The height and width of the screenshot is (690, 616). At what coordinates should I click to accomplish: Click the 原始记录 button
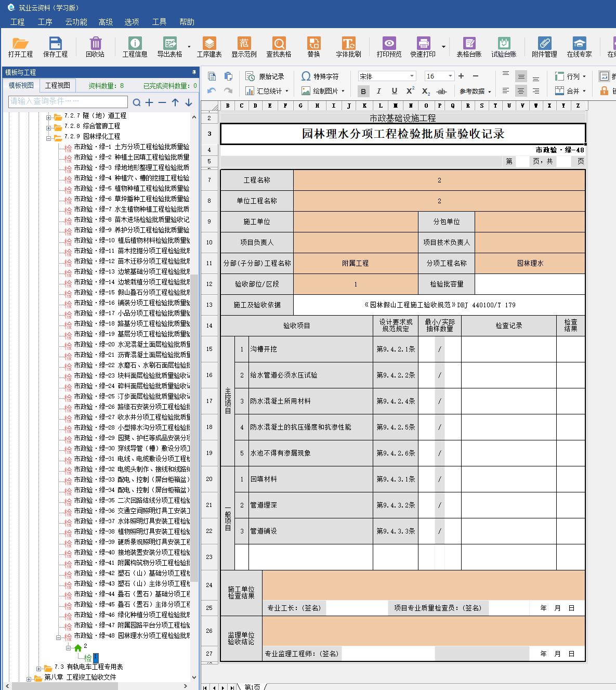click(265, 76)
